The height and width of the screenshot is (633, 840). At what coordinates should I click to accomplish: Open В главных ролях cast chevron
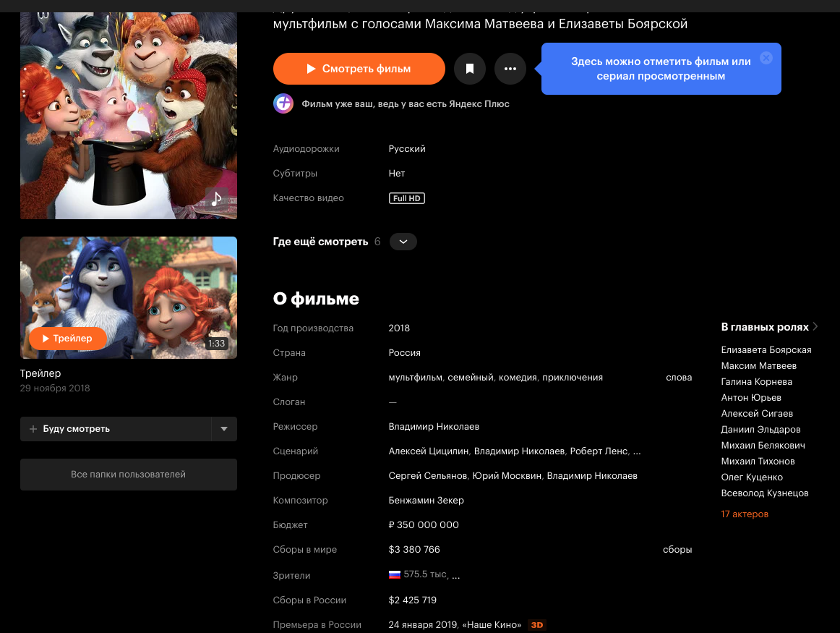[x=815, y=326]
